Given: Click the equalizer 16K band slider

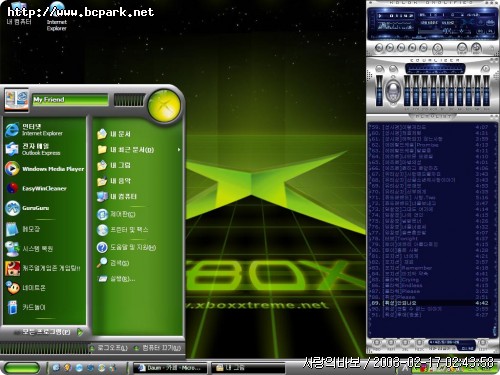Looking at the screenshot, I should click(487, 91).
